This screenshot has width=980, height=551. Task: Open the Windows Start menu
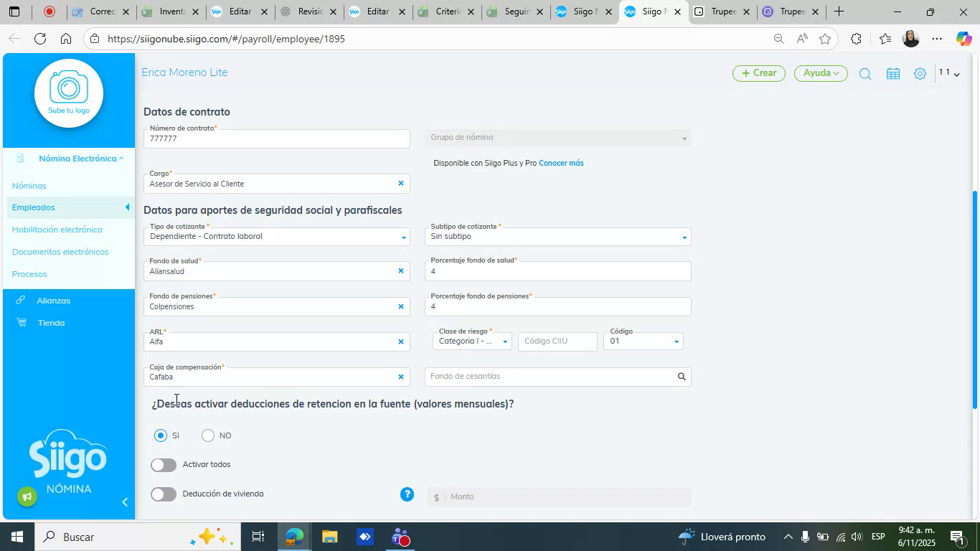click(16, 537)
